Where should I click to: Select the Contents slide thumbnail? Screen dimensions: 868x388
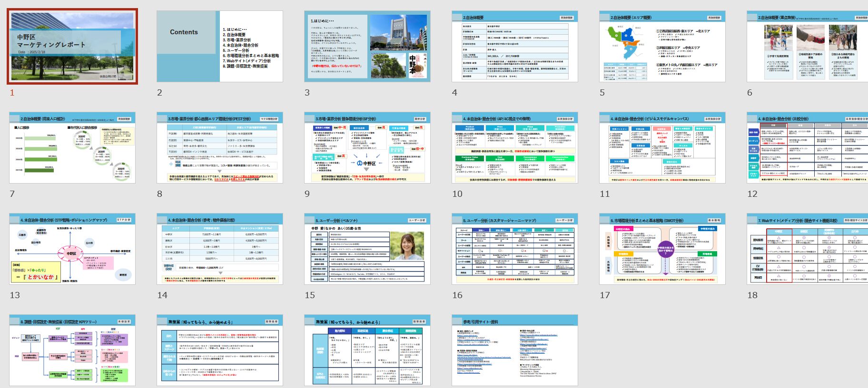click(220, 47)
